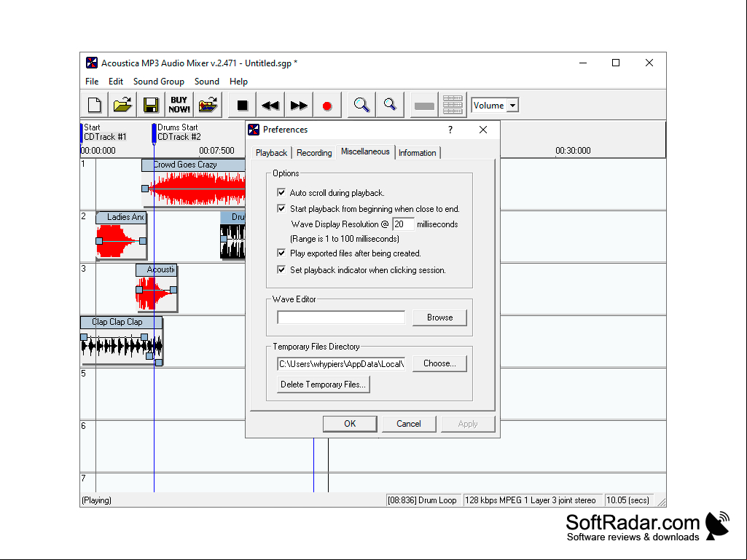Click the Wave Display Resolution milliseconds field
The image size is (747, 560).
click(x=403, y=224)
